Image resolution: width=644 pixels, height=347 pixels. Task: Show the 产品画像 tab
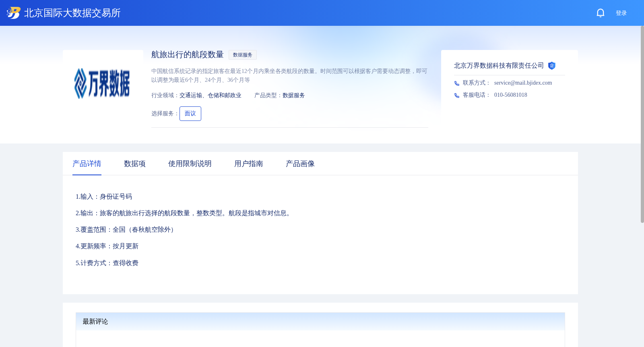(300, 164)
